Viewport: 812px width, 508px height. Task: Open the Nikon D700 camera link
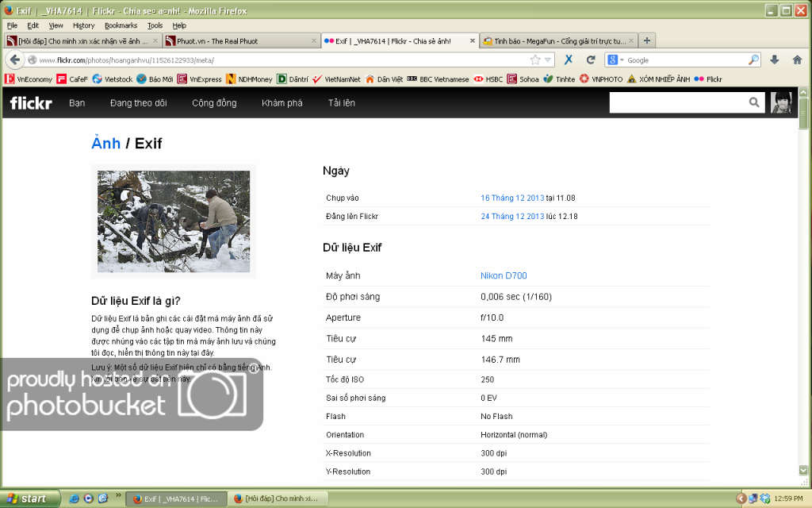coord(504,275)
